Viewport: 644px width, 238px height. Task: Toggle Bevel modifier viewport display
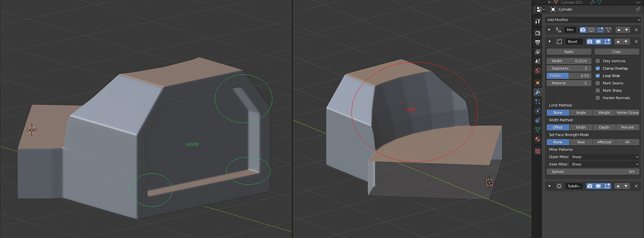point(599,42)
